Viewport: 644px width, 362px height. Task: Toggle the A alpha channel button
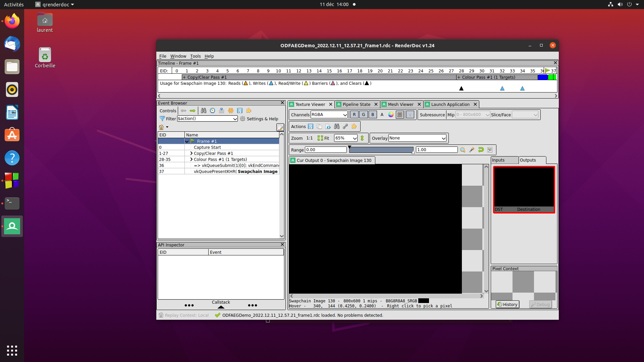[382, 115]
